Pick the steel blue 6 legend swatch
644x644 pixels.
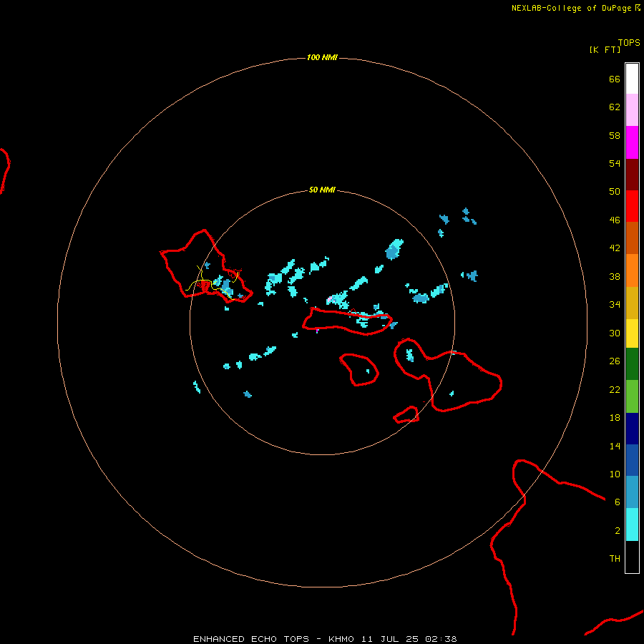point(632,492)
